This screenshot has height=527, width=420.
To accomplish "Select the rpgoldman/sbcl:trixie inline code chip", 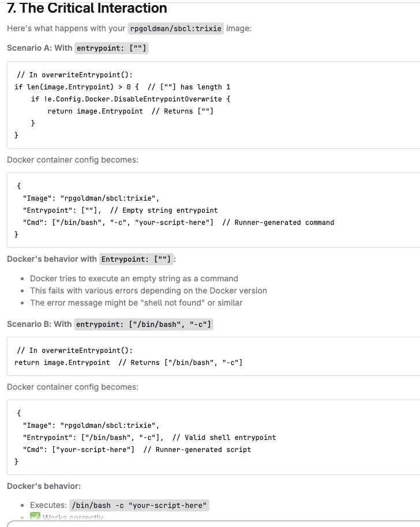I will (x=175, y=28).
